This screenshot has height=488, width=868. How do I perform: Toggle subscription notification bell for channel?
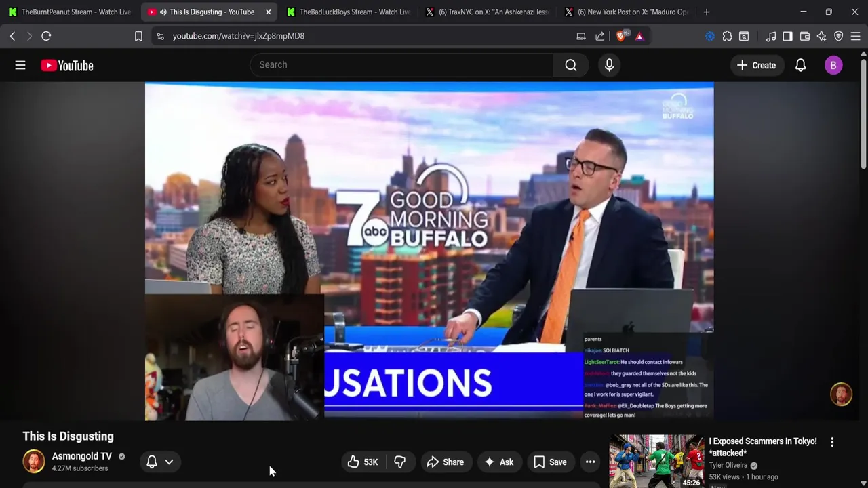pos(152,462)
